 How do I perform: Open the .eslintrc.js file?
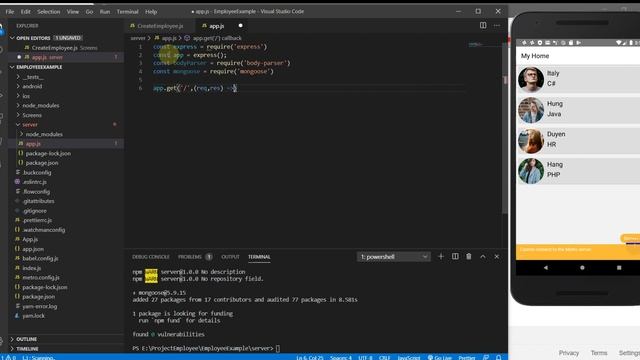35,182
